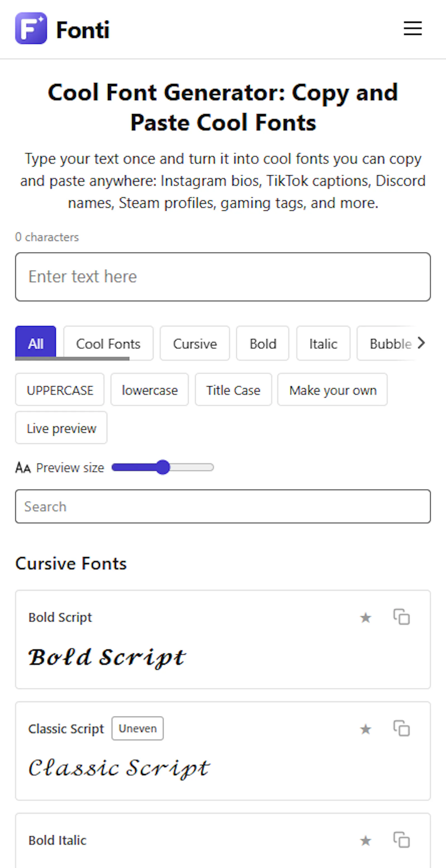Toggle the Live preview option
The image size is (446, 868).
(x=61, y=428)
